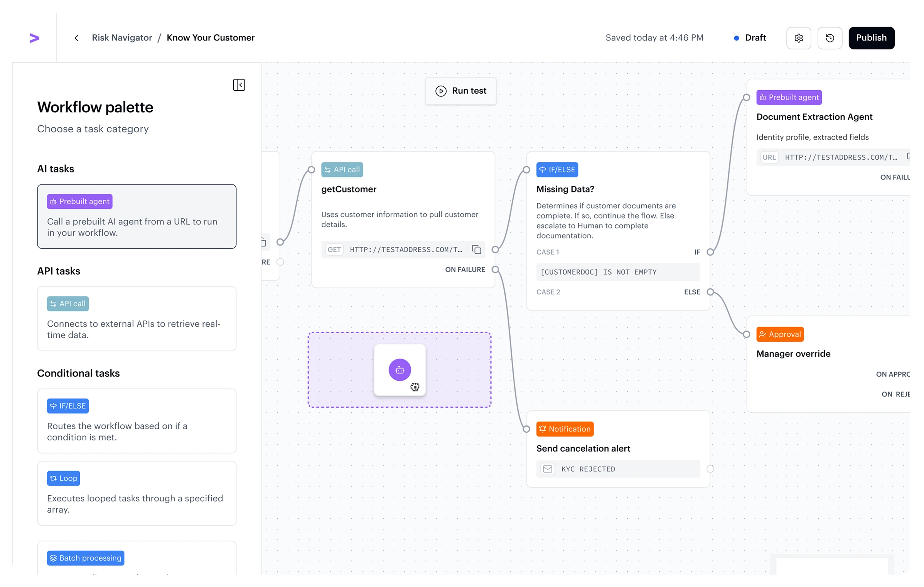Click the purple logo in the header

[x=34, y=38]
